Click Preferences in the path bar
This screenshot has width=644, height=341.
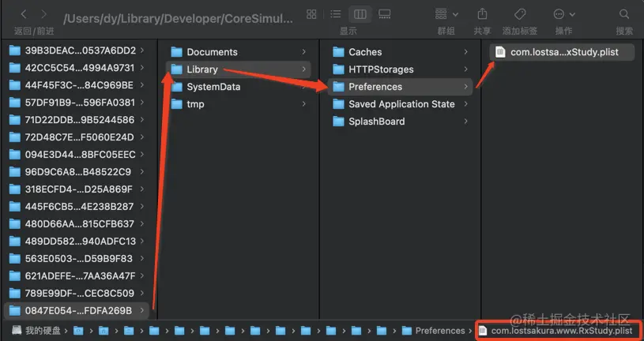click(x=439, y=331)
